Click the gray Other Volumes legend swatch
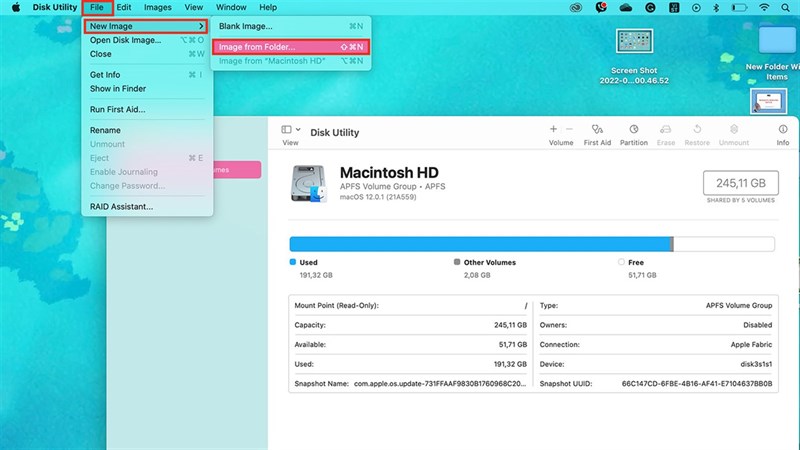The width and height of the screenshot is (800, 450). point(457,262)
